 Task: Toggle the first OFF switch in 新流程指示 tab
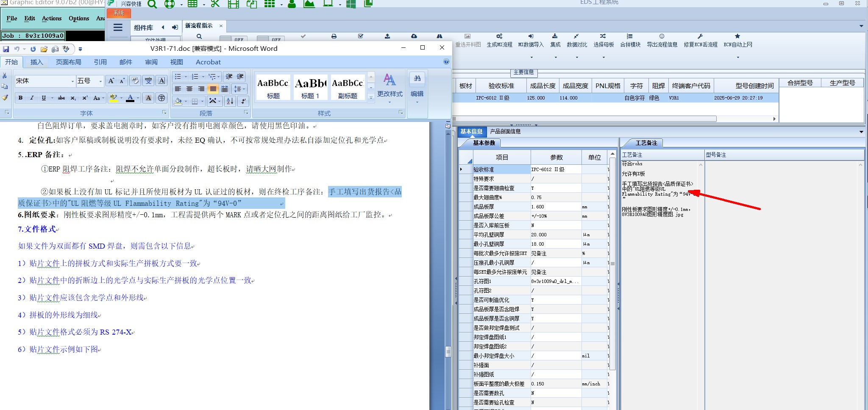pyautogui.click(x=233, y=39)
